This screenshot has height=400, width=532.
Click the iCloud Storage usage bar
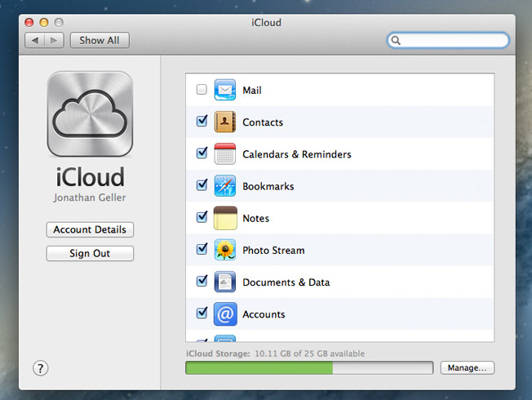coord(309,367)
